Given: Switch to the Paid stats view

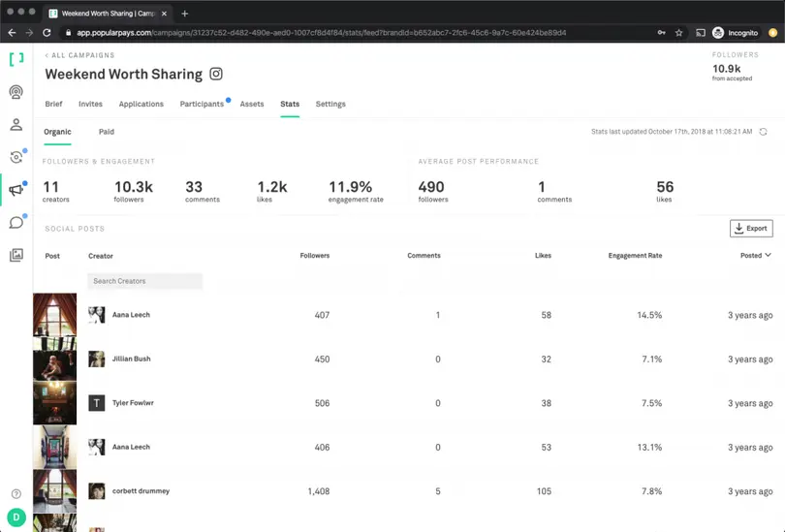Looking at the screenshot, I should point(107,132).
